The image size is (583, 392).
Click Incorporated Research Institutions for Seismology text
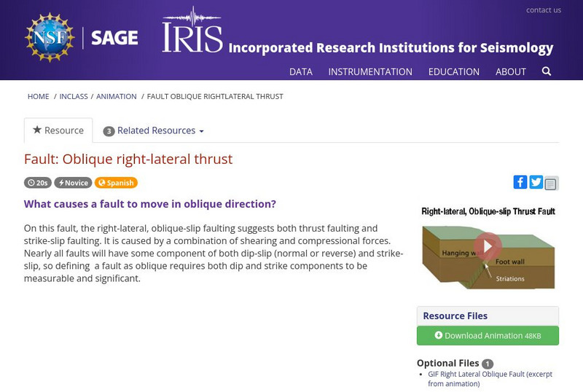[391, 48]
